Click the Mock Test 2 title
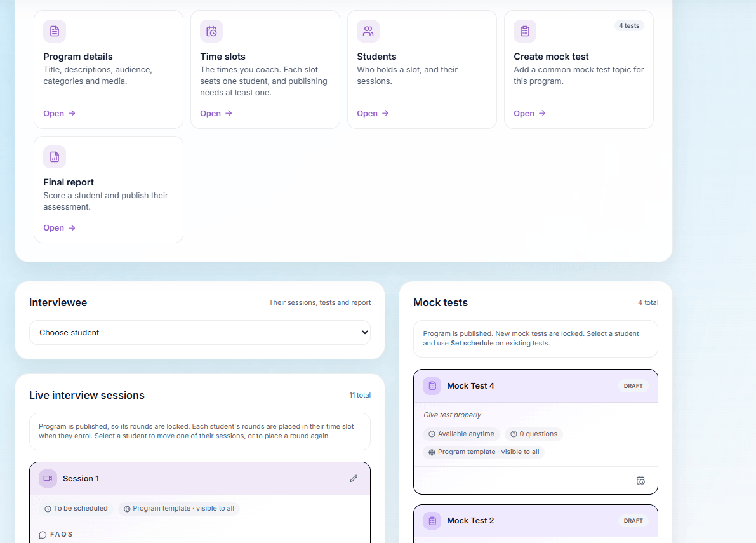 click(x=470, y=521)
